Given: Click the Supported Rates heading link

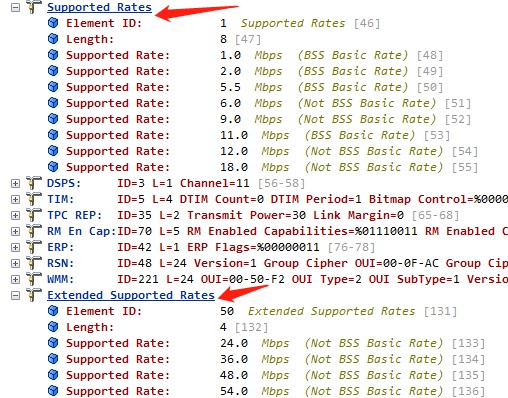Looking at the screenshot, I should click(99, 7).
